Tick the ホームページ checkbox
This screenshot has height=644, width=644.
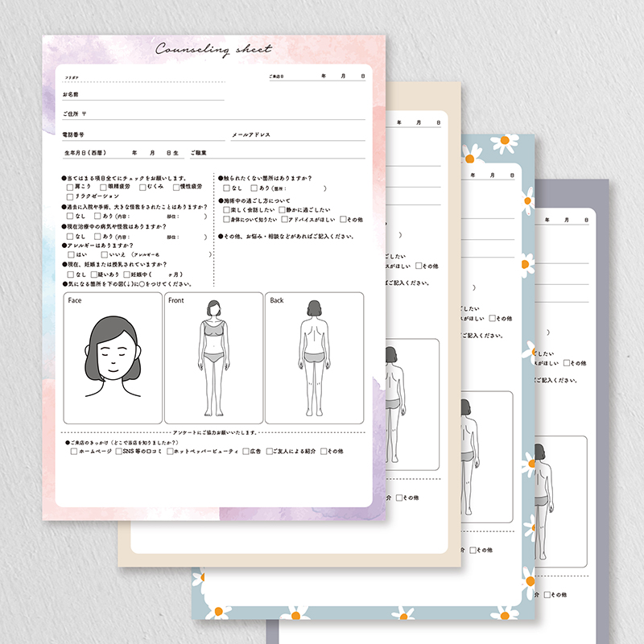74,452
